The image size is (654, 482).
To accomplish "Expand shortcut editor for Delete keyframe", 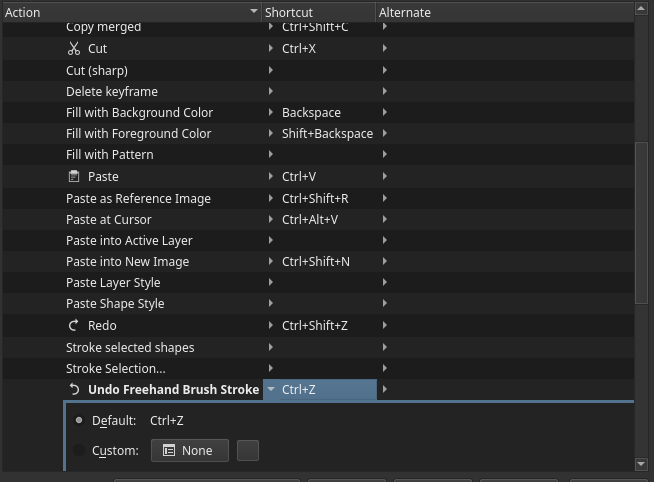I will 271,92.
